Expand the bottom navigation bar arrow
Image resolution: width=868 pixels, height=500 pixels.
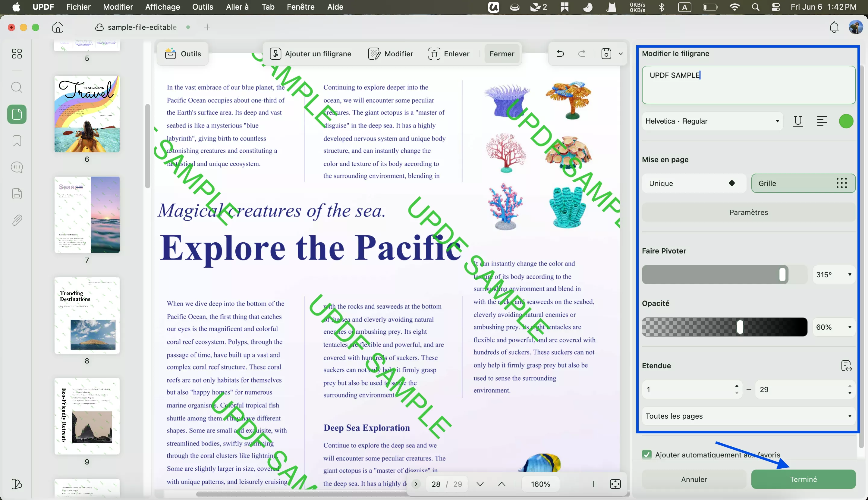(x=416, y=484)
